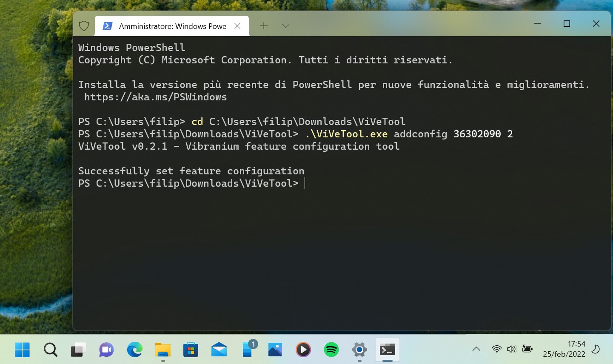Open the Photos app from taskbar

pos(275,350)
